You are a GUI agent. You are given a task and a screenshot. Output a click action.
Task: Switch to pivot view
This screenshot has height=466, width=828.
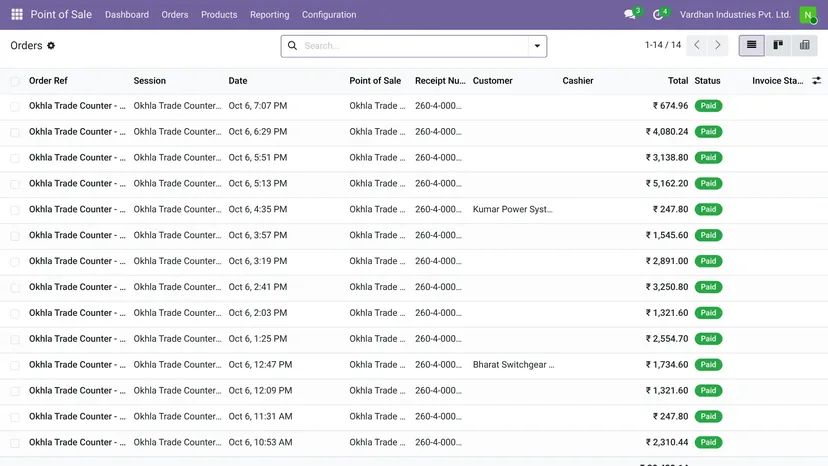[x=804, y=45]
